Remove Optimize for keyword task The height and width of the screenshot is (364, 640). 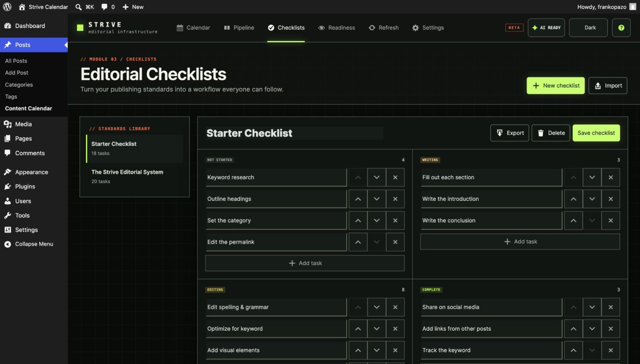395,329
